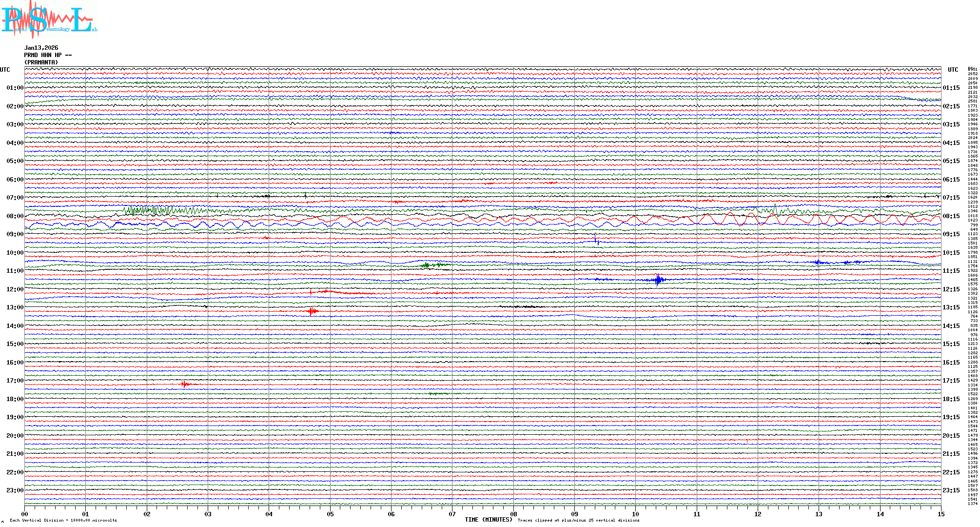Image resolution: width=980 pixels, height=527 pixels.
Task: Click the 17:00 hour label on left
Action: point(15,381)
